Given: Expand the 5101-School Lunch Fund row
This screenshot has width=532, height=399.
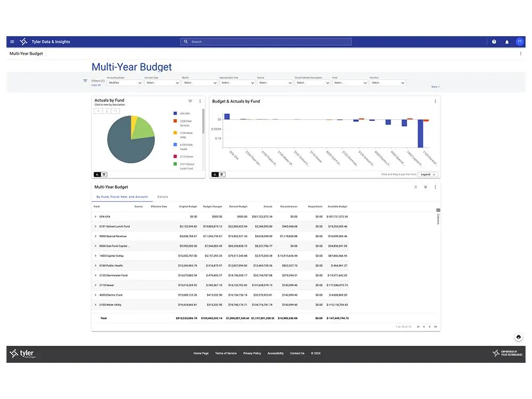Looking at the screenshot, I should [x=96, y=226].
